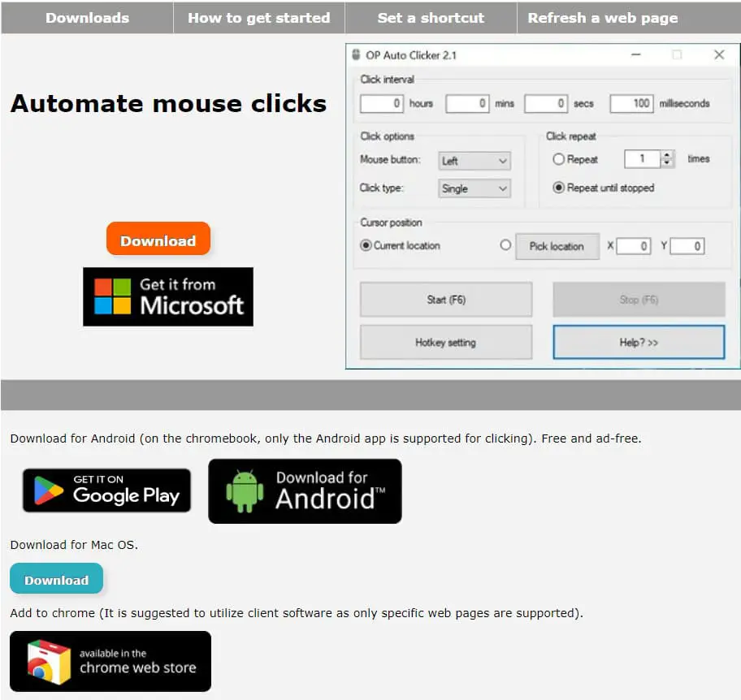Click the Help? >> button
This screenshot has width=741, height=700.
click(x=639, y=342)
